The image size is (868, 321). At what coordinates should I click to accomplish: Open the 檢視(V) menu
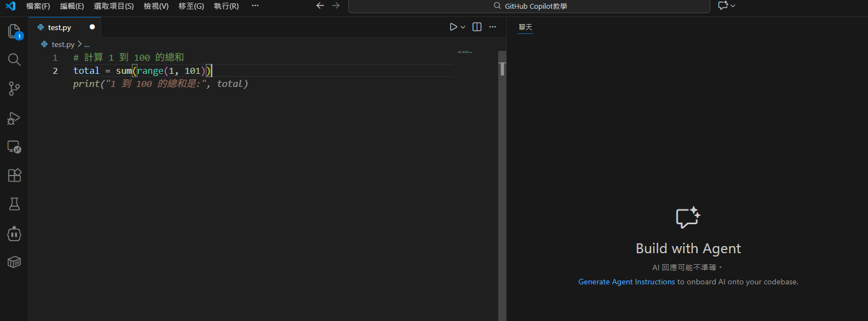point(156,6)
